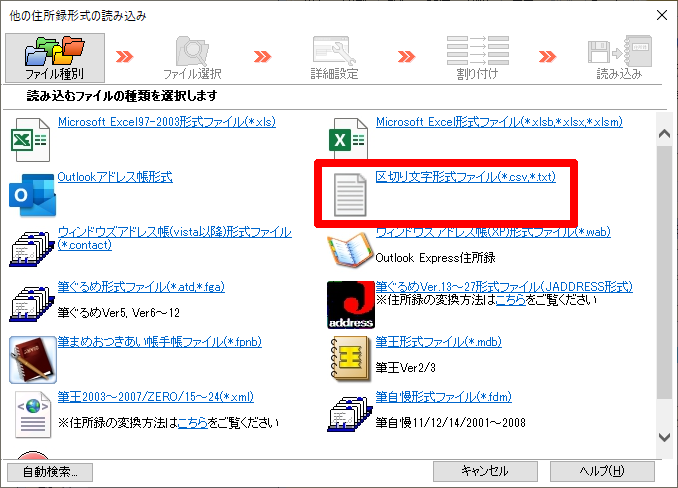Image resolution: width=678 pixels, height=488 pixels.
Task: Open Microsoft Excel形式ファイル(*.xlsb,*.xlsx,*.xlsm) link
Action: tap(499, 122)
